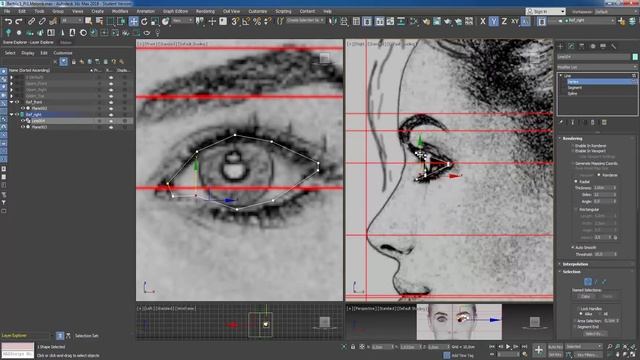The image size is (640, 360).
Task: Toggle the Area Selection checkbox
Action: (576, 321)
